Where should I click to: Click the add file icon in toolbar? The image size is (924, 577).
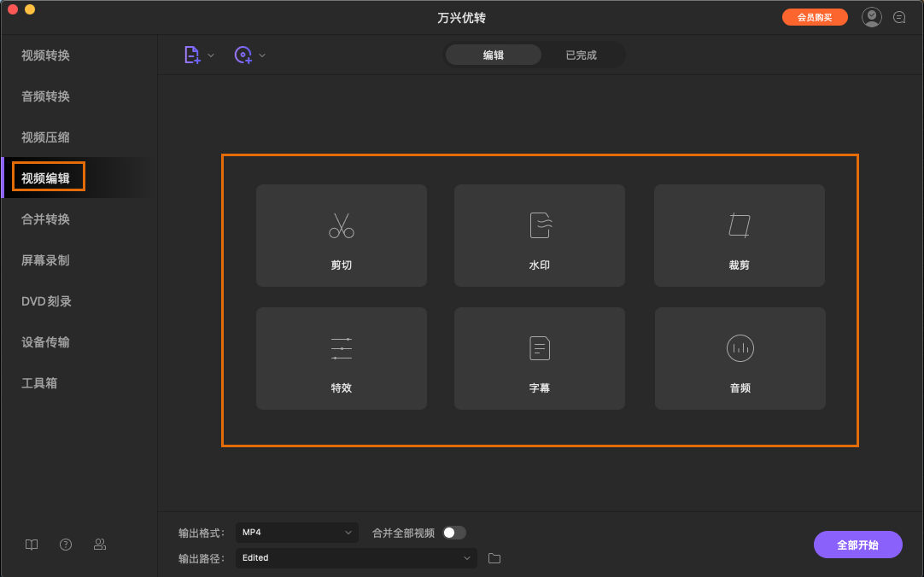pos(191,55)
